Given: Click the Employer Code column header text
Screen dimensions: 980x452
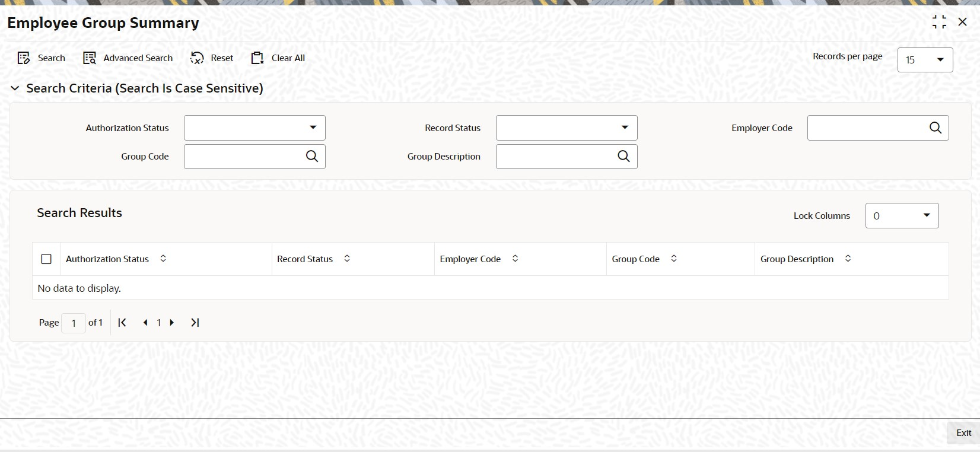Looking at the screenshot, I should tap(470, 259).
